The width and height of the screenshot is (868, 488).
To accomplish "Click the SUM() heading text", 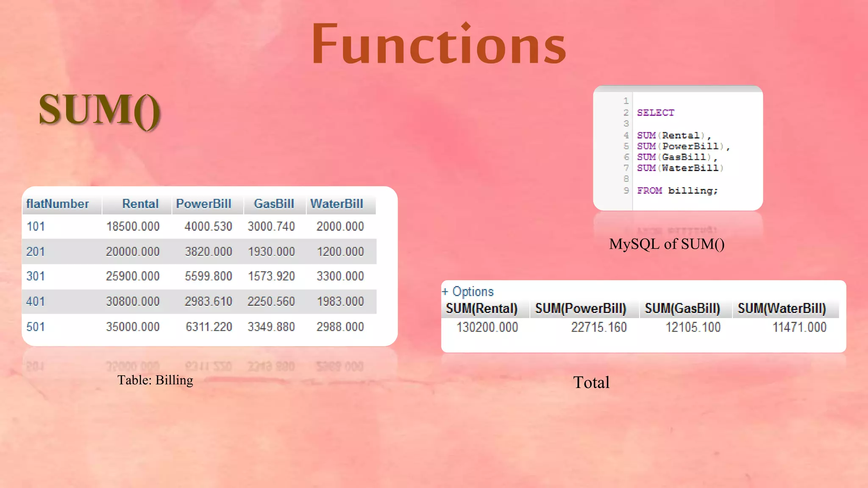I will coord(100,110).
